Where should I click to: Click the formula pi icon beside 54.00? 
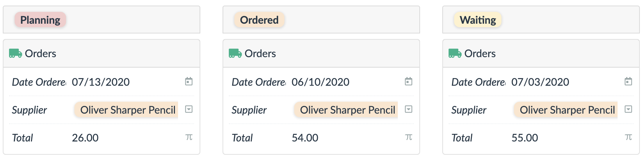409,137
